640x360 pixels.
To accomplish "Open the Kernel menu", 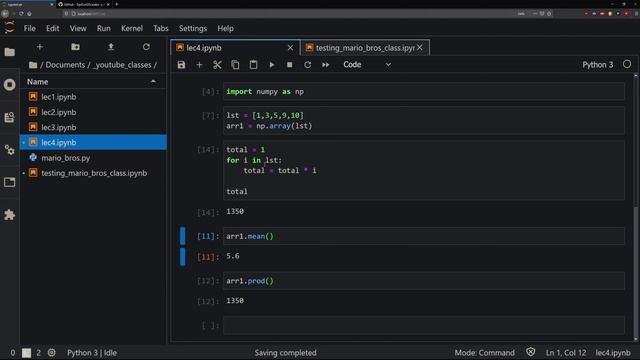I will pos(132,28).
